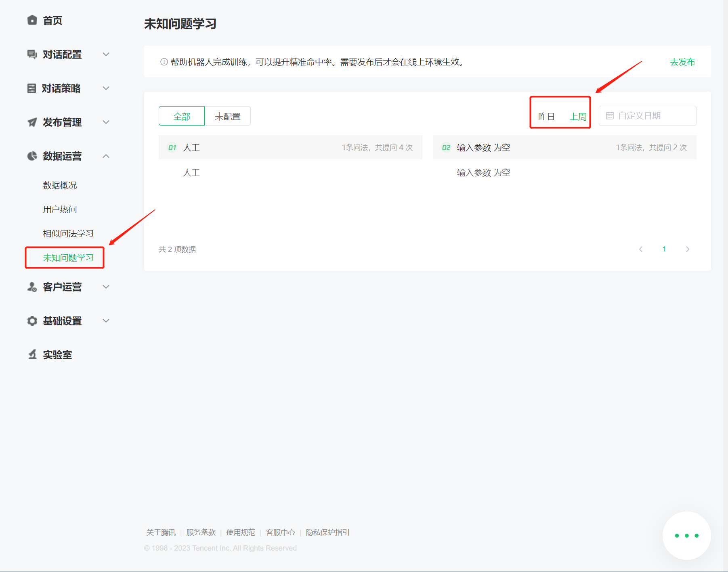The image size is (728, 572).
Task: Click the 数据运营 pie chart icon
Action: (x=32, y=156)
